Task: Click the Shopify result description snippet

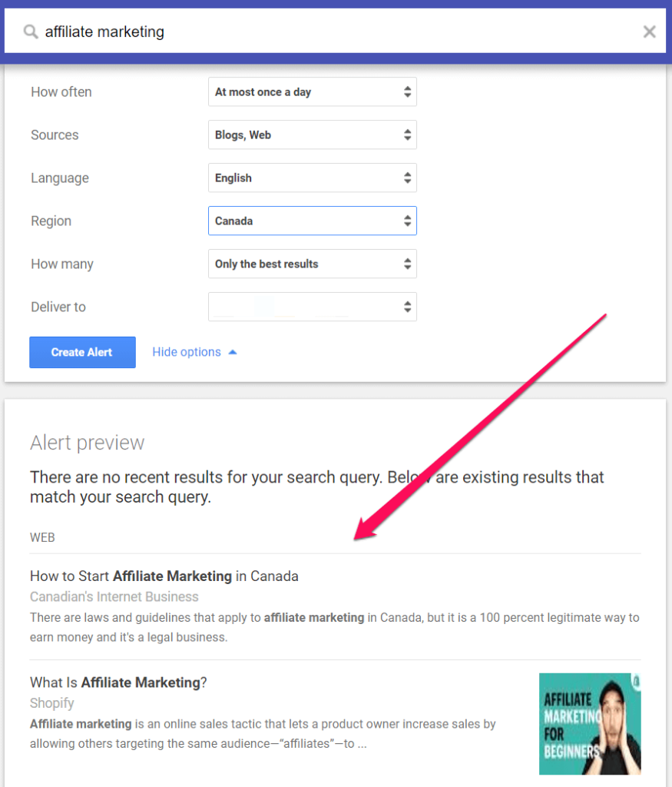Action: pos(263,734)
